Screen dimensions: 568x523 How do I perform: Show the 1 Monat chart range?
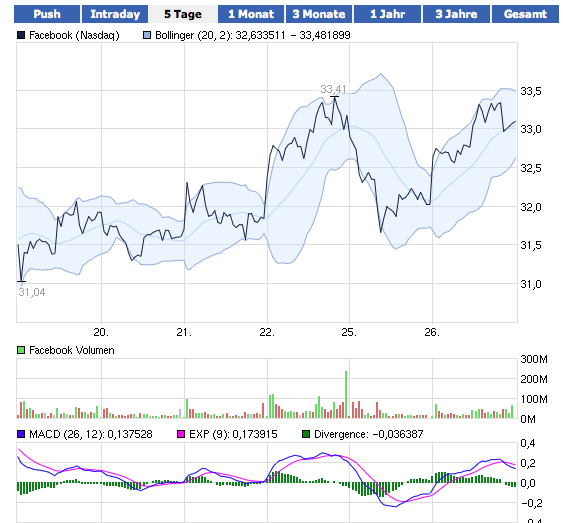point(251,14)
